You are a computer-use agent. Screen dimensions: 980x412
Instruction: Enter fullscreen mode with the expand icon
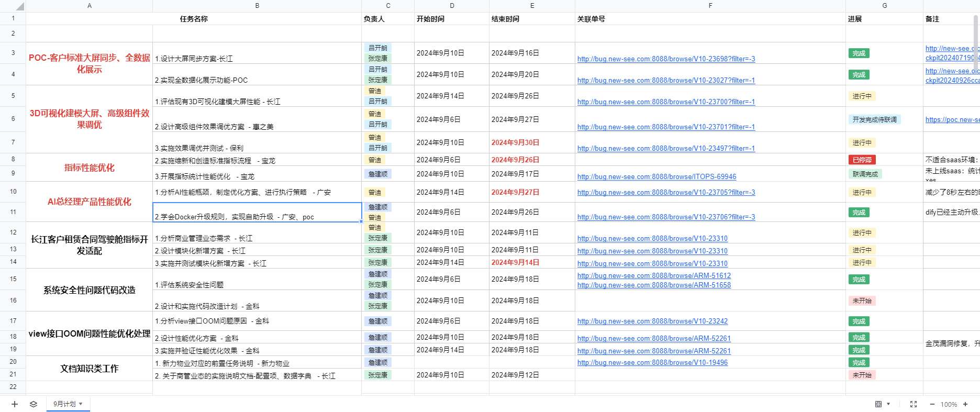coord(914,404)
